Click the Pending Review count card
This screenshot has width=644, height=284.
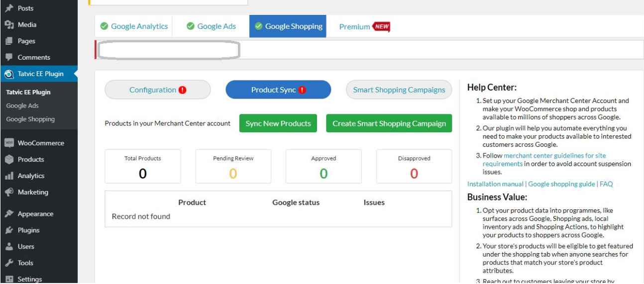point(233,167)
